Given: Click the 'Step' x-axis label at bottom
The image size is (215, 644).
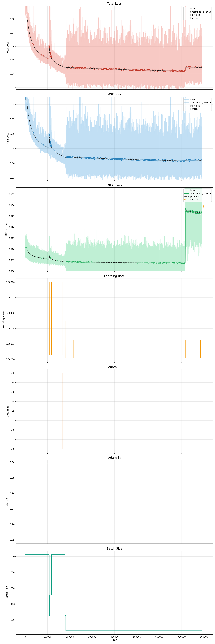Looking at the screenshot, I should click(x=114, y=640).
